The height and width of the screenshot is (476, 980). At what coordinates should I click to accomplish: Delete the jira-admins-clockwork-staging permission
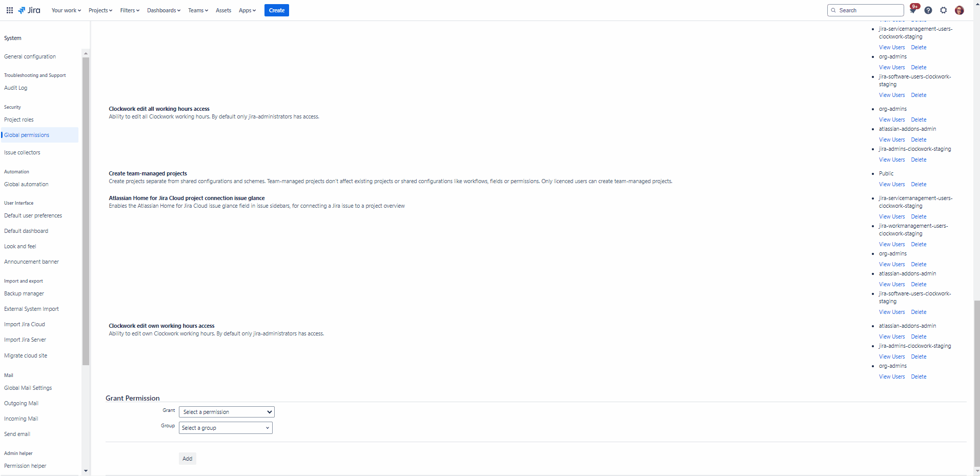click(918, 160)
